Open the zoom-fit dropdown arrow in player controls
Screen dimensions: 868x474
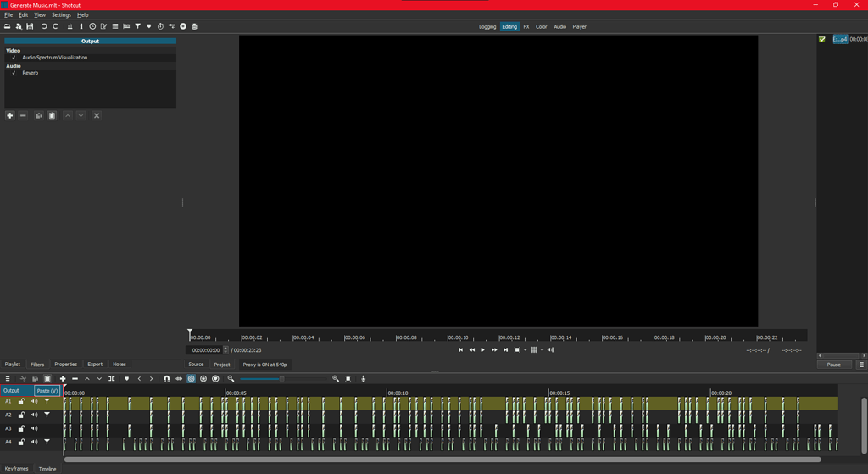526,350
